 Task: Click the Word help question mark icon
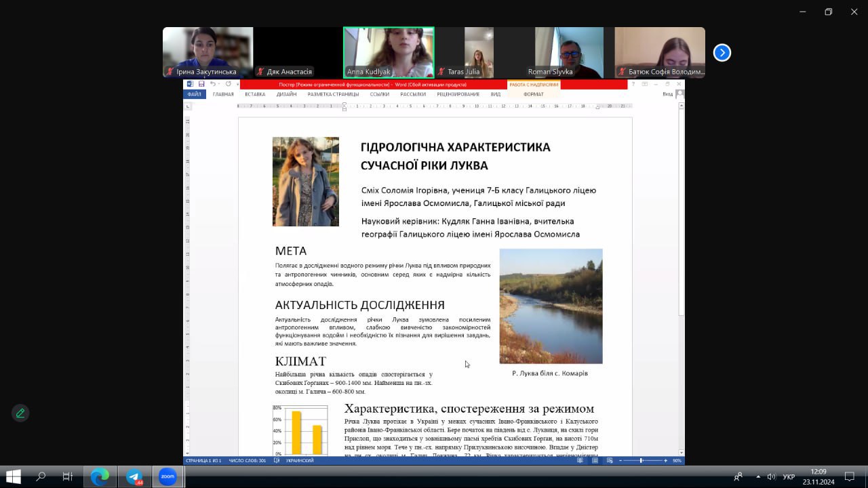(633, 84)
